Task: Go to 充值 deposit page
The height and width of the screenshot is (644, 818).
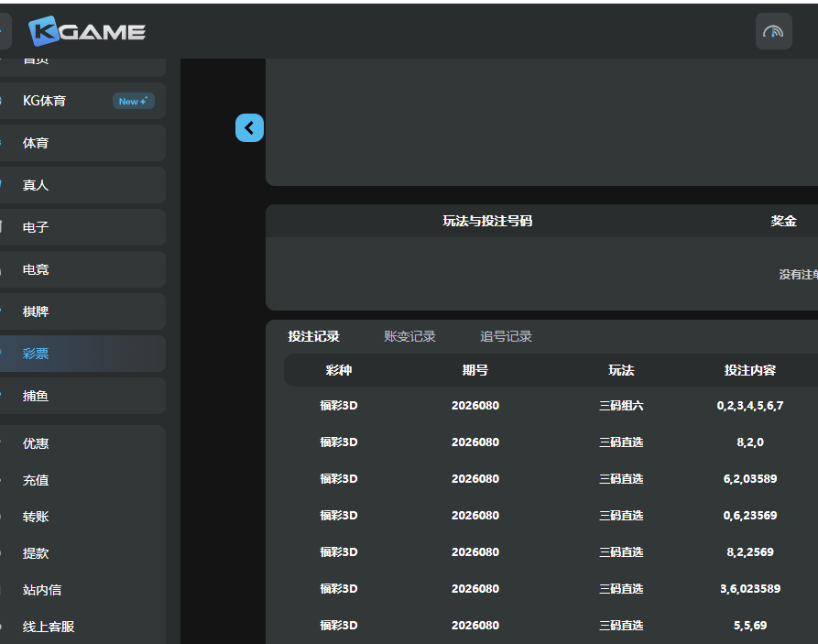Action: [x=36, y=480]
